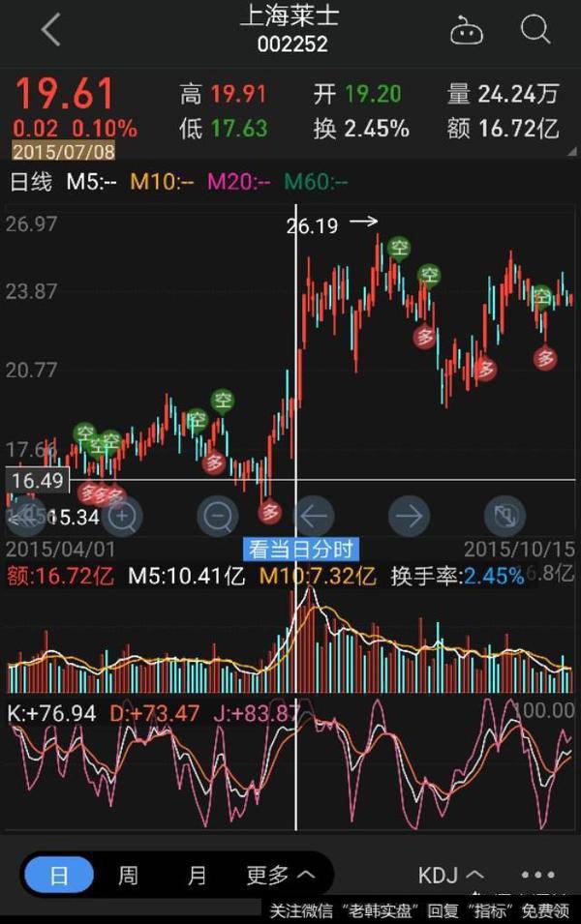
Task: Switch to the 月 monthly tab
Action: 197,876
